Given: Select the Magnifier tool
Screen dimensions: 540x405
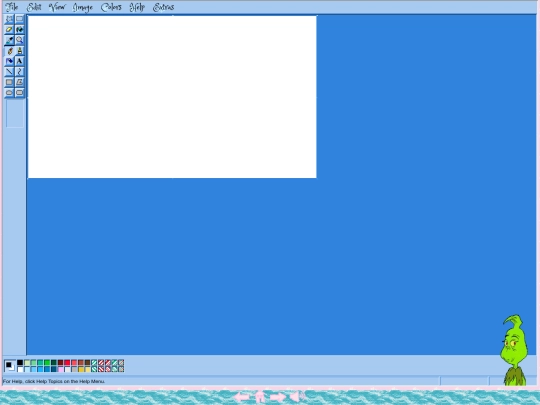Looking at the screenshot, I should 20,40.
